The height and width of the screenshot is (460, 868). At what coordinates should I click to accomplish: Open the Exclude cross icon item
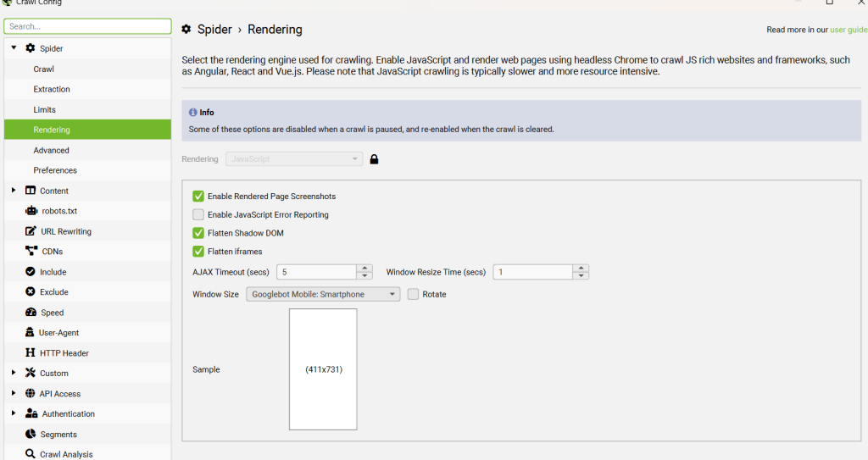click(31, 291)
